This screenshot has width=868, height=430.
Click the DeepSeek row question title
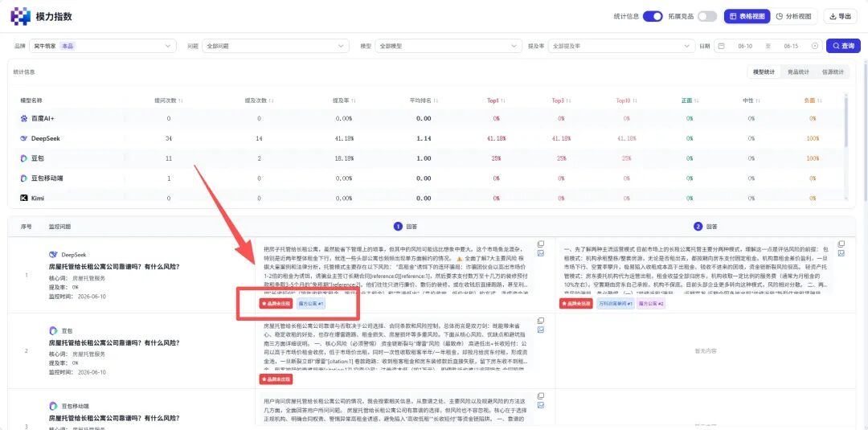[x=113, y=267]
